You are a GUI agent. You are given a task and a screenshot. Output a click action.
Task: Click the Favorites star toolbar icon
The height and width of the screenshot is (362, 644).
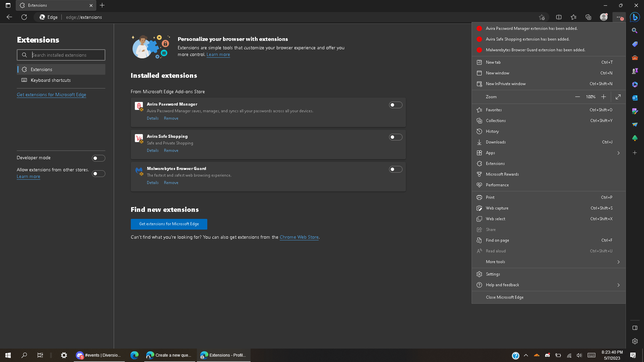[574, 17]
